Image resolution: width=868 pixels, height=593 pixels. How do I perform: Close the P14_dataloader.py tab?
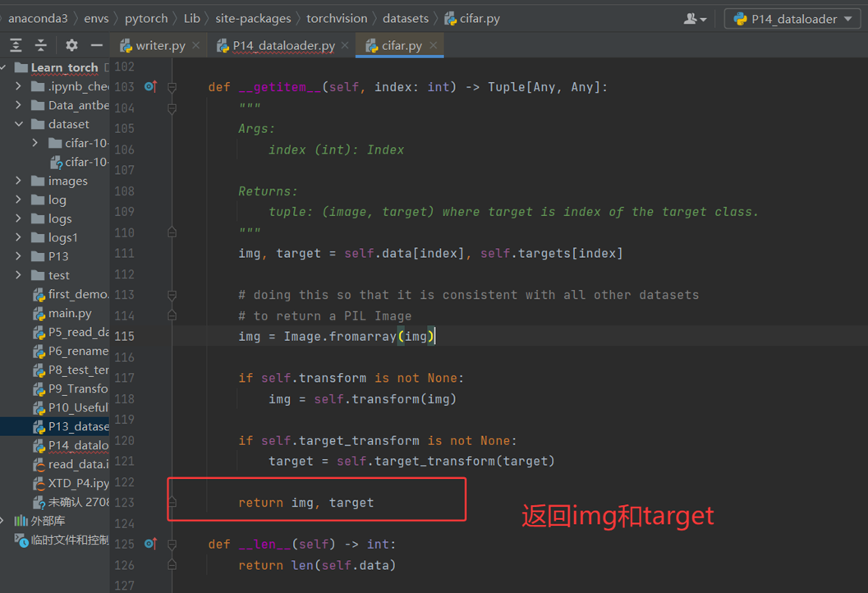point(345,45)
